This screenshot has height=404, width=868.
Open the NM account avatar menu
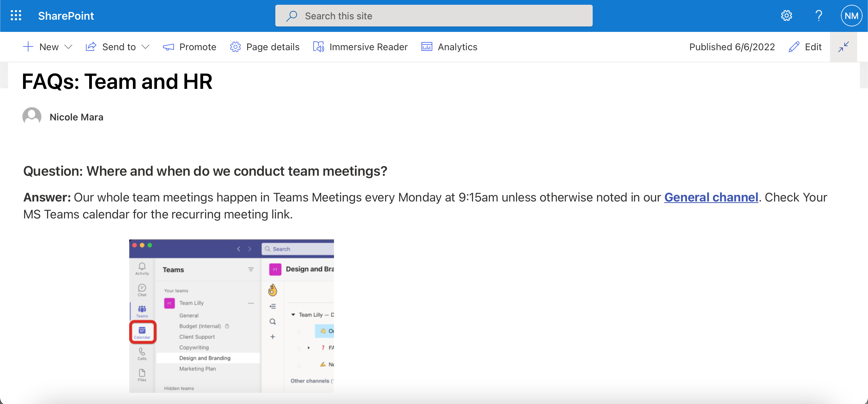[851, 16]
